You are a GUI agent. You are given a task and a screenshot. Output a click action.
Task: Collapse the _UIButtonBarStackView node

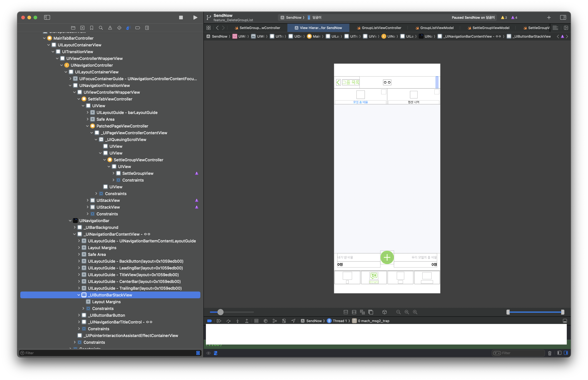click(x=79, y=295)
